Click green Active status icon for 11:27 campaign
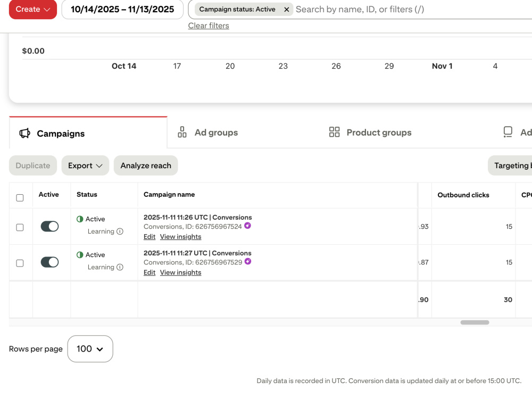This screenshot has height=399, width=532. click(80, 255)
